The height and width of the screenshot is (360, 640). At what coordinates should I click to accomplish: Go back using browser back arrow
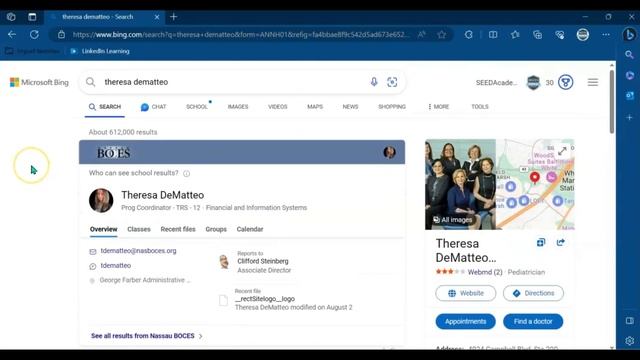(x=12, y=35)
